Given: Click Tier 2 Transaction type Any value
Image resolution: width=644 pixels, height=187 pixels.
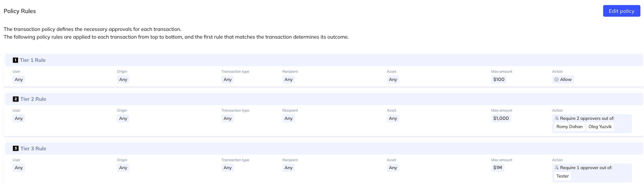Looking at the screenshot, I should pos(227,118).
